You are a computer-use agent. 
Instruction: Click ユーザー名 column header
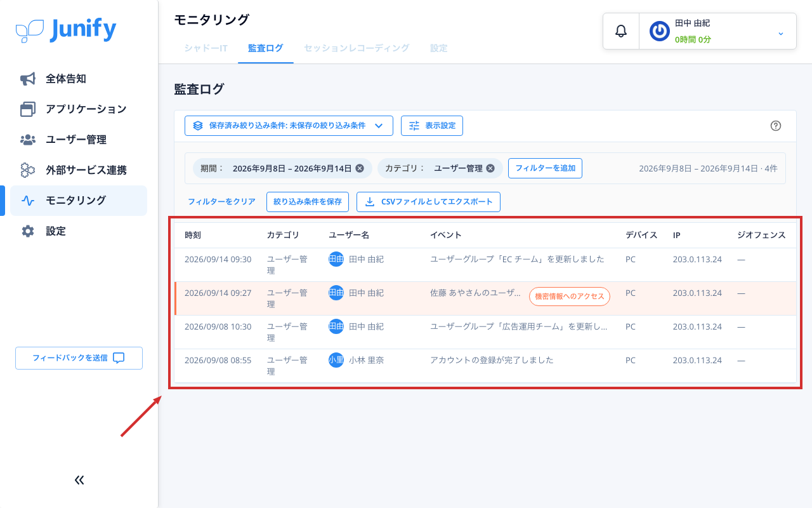349,235
